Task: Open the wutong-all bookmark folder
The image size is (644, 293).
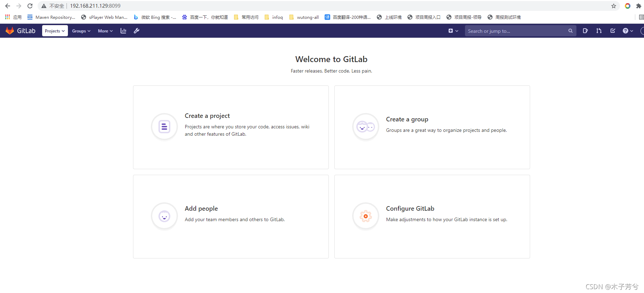Action: (x=304, y=17)
